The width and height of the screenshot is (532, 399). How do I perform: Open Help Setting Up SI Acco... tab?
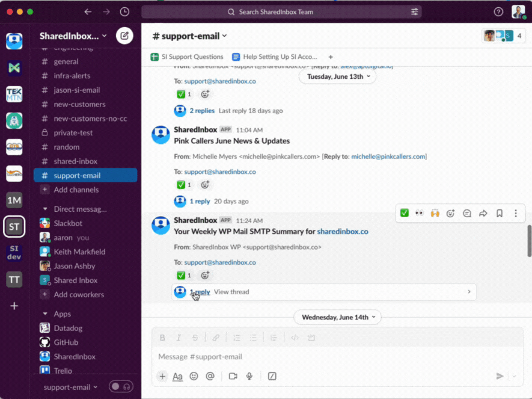tap(275, 57)
